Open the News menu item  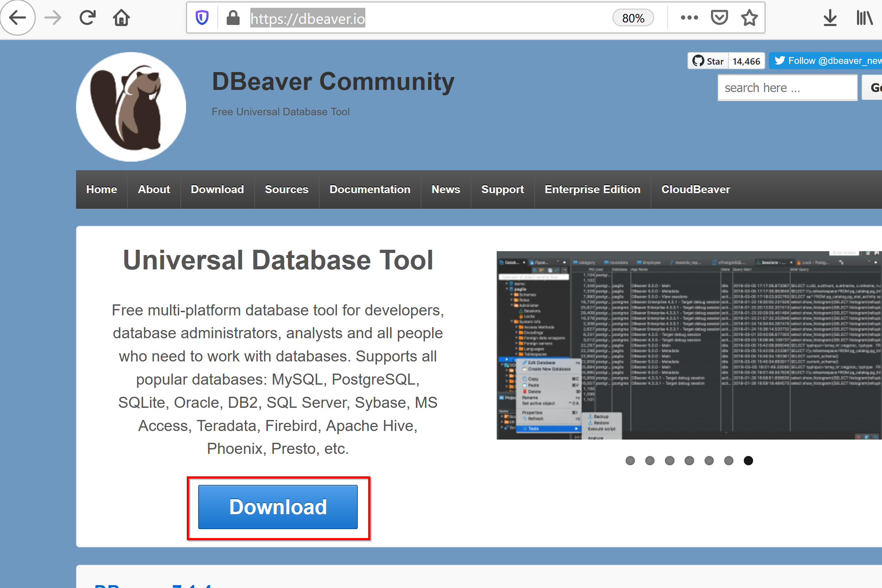pos(446,189)
